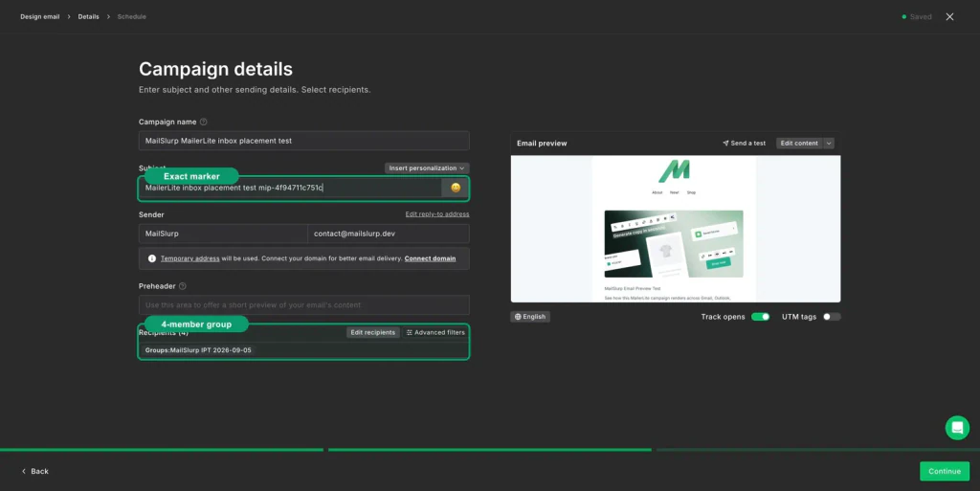Enable the UTM tags switch
This screenshot has width=980, height=491.
pos(832,317)
